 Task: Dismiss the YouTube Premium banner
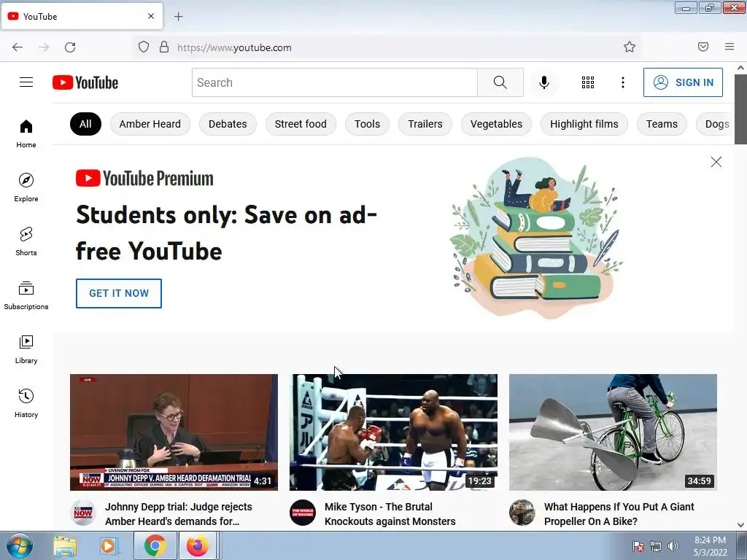point(716,162)
